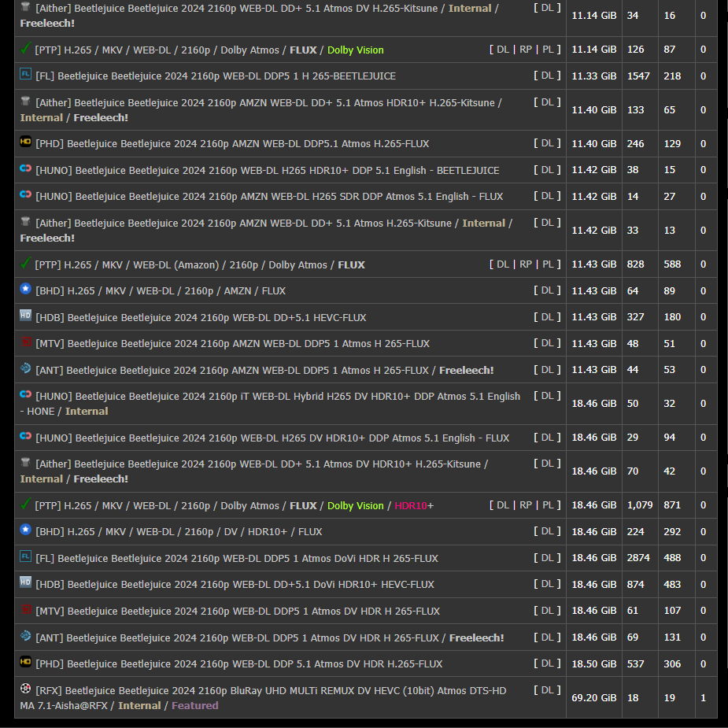Screen dimensions: 728x728
Task: Click the PHD icon beside the 11.40 GiB AMZN release
Action: tap(25, 142)
